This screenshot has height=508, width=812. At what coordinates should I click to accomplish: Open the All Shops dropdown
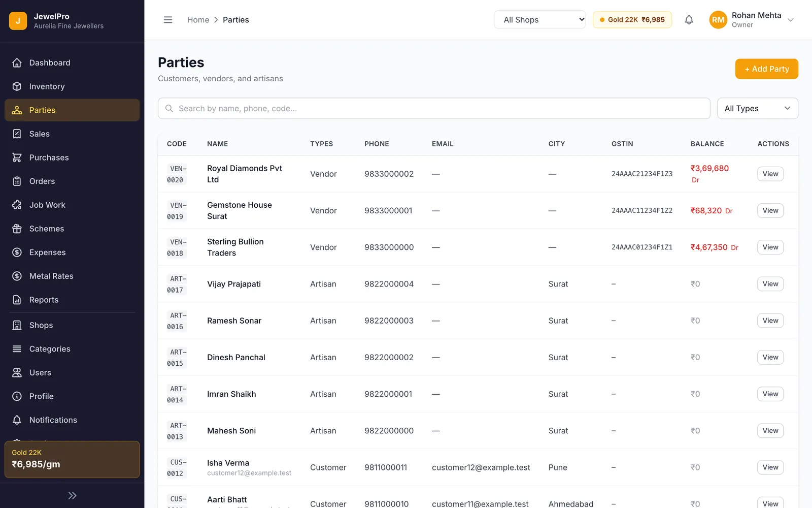(x=539, y=20)
